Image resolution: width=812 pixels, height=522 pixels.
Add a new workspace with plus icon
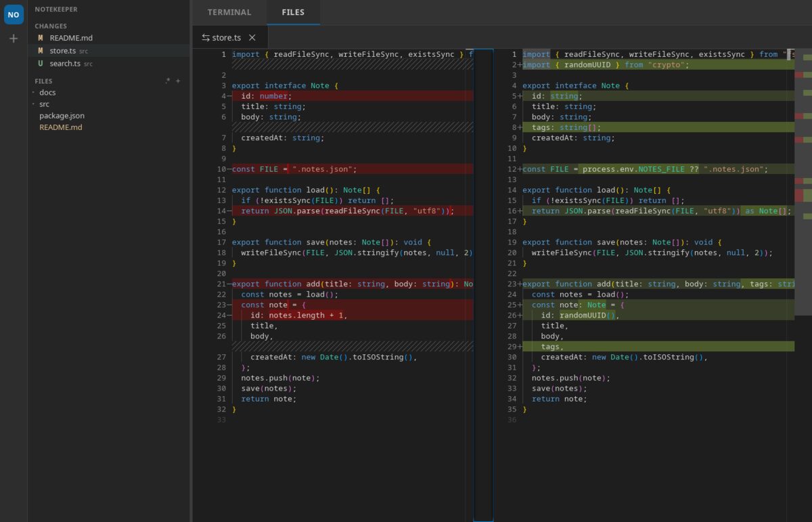14,39
